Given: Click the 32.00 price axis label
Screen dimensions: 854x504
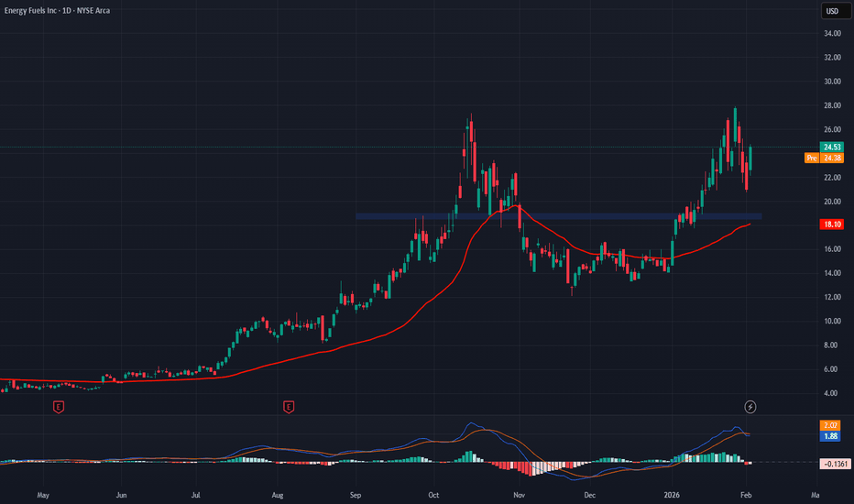Looking at the screenshot, I should tap(832, 57).
